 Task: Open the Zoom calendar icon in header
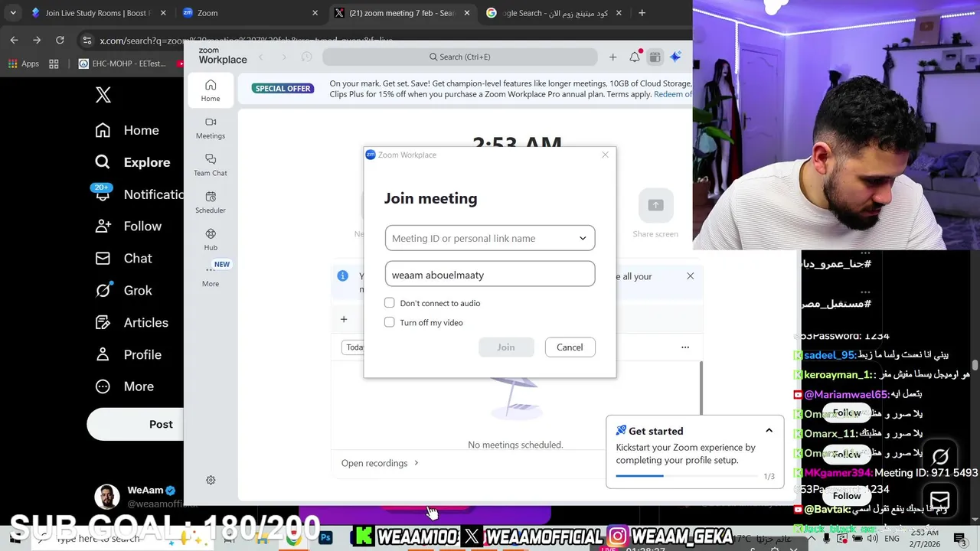(x=655, y=57)
